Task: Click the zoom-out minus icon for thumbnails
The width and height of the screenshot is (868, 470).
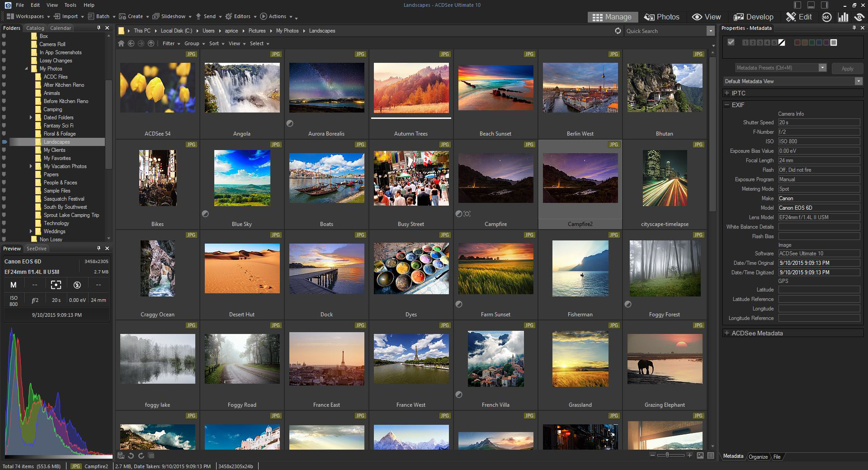Action: click(x=652, y=455)
